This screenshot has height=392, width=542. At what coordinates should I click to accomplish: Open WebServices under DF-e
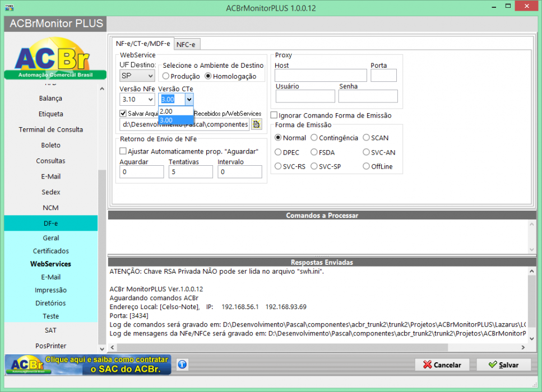click(51, 264)
